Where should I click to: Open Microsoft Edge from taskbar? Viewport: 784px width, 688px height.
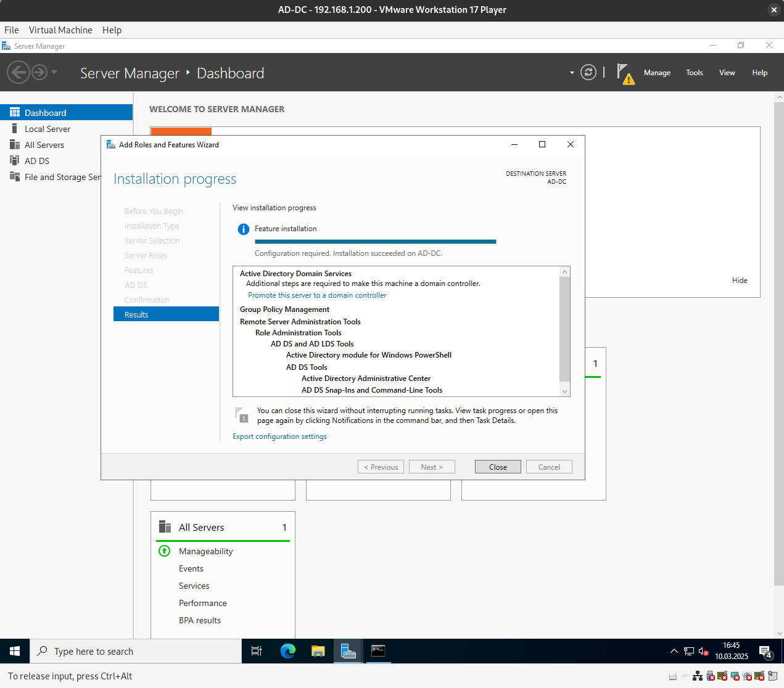pyautogui.click(x=287, y=651)
